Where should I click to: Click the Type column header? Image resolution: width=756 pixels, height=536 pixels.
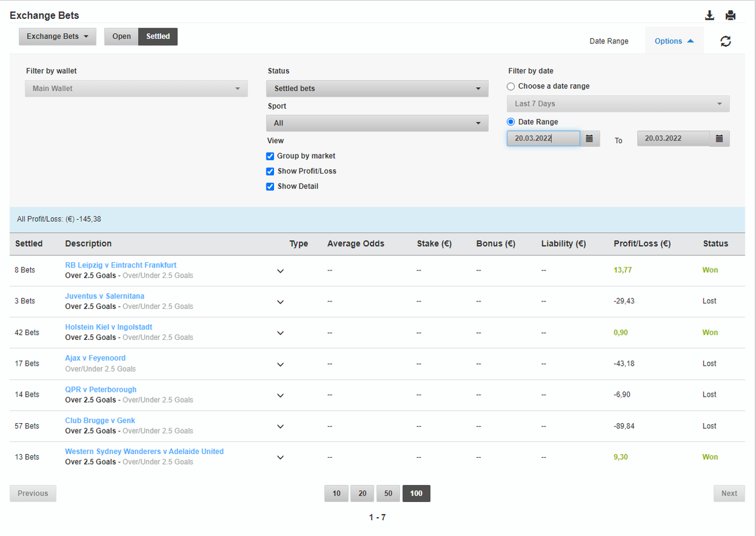299,244
